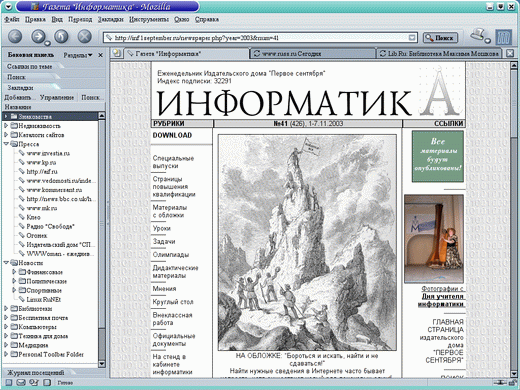Collapse the Пресса bookmarks folder
This screenshot has width=520, height=390.
click(x=6, y=144)
